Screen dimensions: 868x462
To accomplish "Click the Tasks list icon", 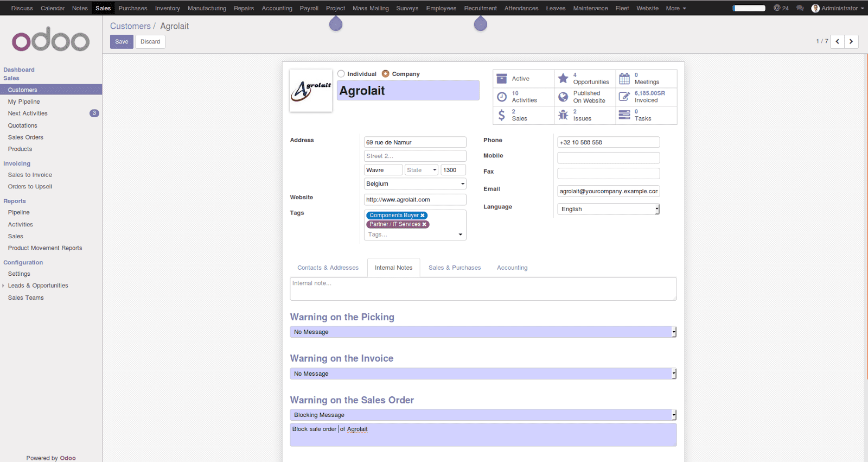I will click(624, 115).
